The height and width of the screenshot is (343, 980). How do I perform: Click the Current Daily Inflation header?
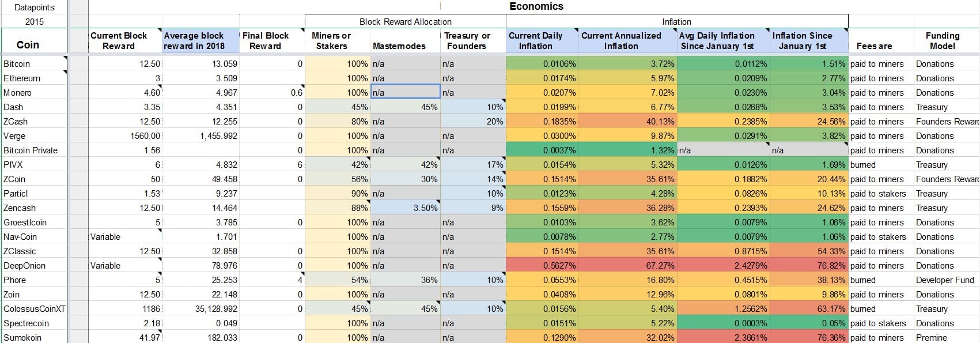coord(542,41)
